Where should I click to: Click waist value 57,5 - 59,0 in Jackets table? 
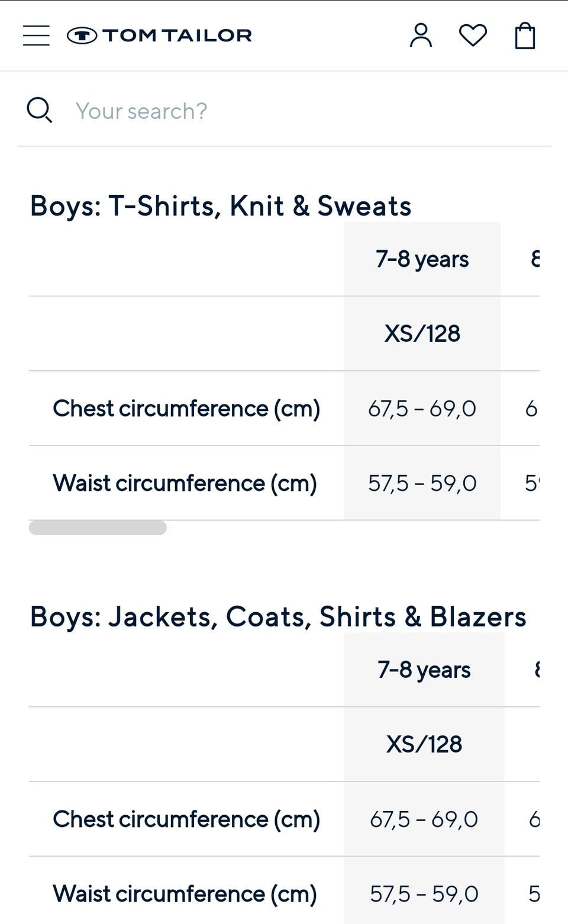click(424, 894)
